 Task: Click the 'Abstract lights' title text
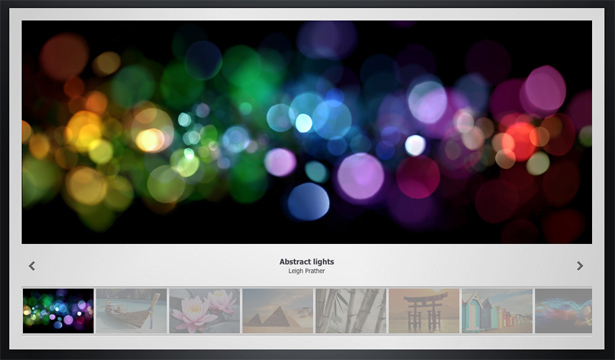point(307,262)
